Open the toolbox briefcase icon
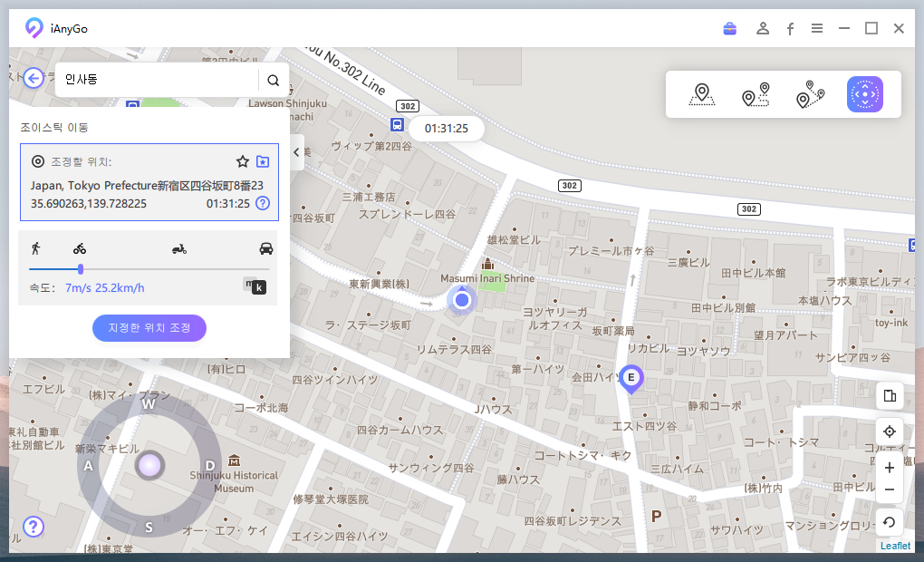 click(729, 28)
